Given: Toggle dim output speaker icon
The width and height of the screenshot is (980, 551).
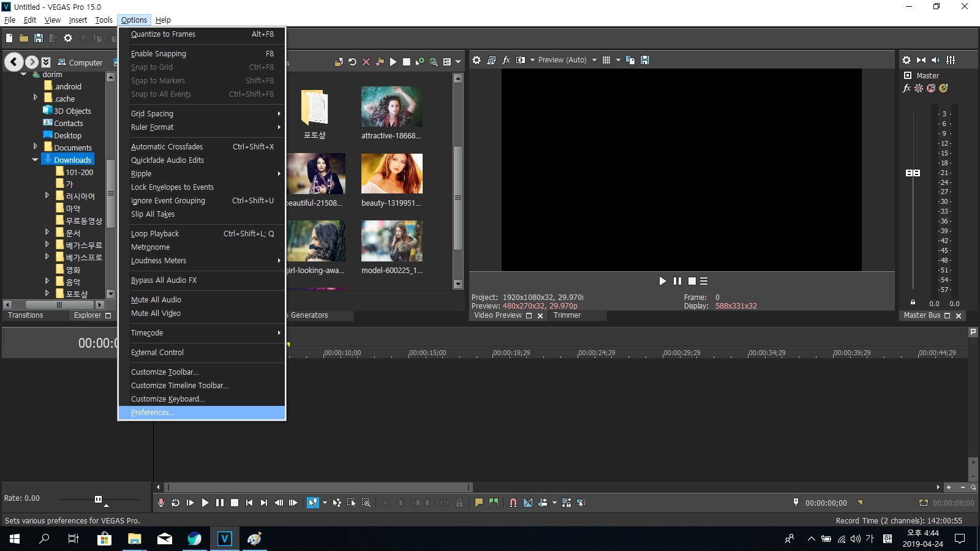Looking at the screenshot, I should coord(936,60).
